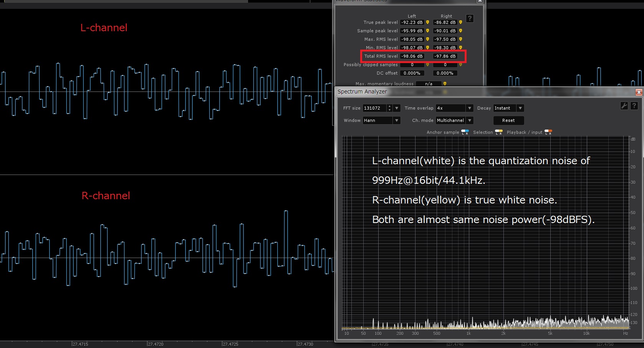Screen dimensions: 644x348
Task: Select Left Total RMS value -98.06 dB
Action: 412,56
